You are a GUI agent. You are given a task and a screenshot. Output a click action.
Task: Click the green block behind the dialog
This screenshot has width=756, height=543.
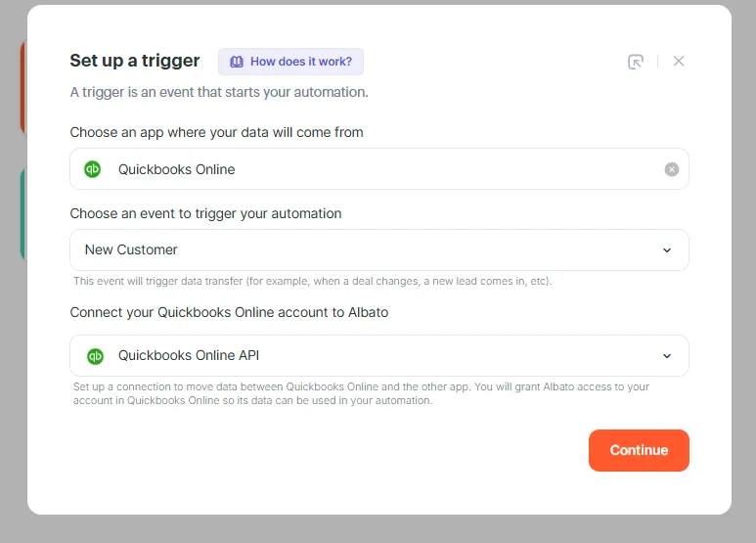pos(22,215)
